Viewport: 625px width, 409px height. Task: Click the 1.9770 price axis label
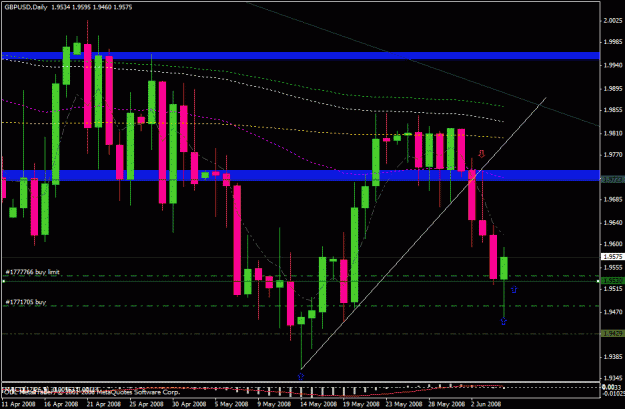pyautogui.click(x=613, y=154)
